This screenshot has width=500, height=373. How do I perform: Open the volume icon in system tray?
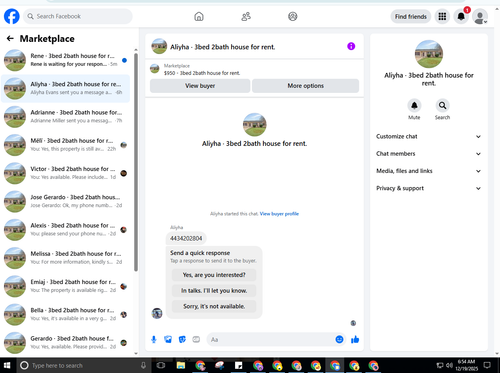tap(449, 365)
